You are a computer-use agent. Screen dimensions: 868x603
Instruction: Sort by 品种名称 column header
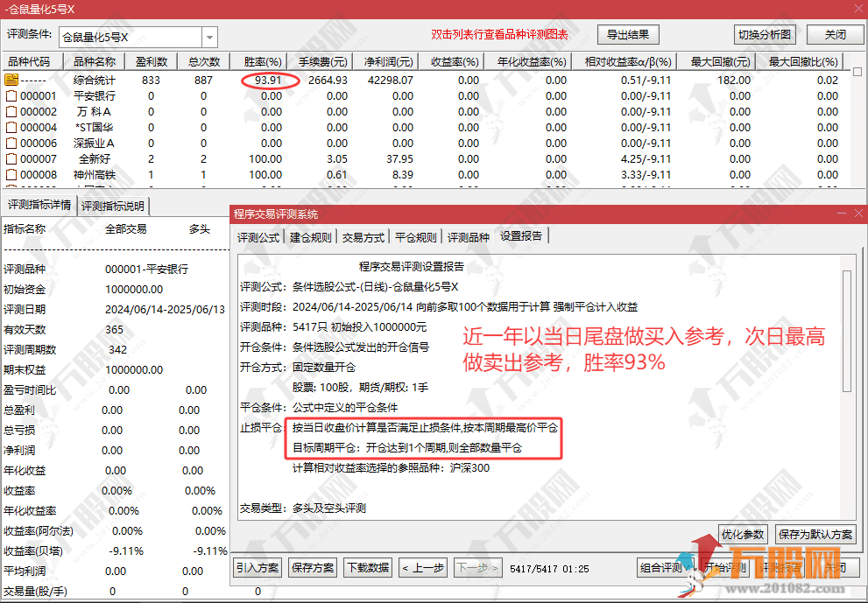(x=95, y=61)
